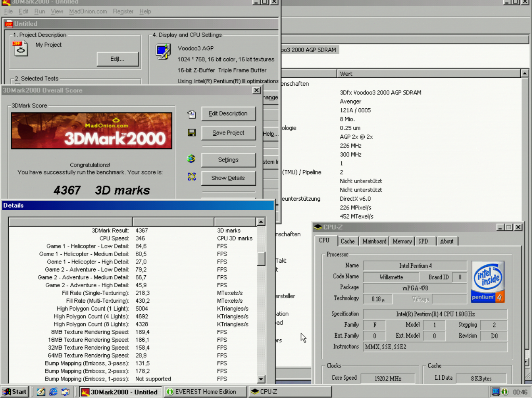The width and height of the screenshot is (532, 398).
Task: Click the EVEREST list scroll up arrow
Action: tap(525, 73)
